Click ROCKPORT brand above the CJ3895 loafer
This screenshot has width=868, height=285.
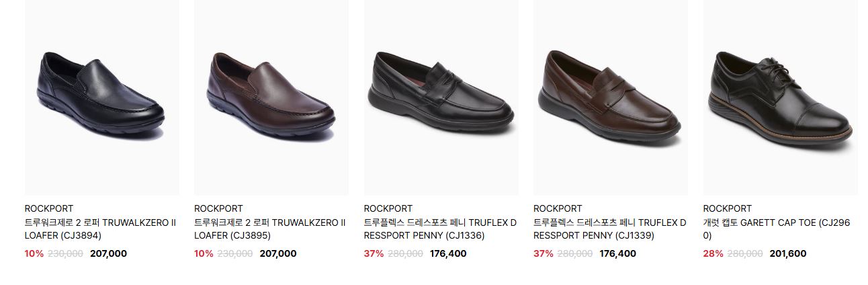(218, 208)
